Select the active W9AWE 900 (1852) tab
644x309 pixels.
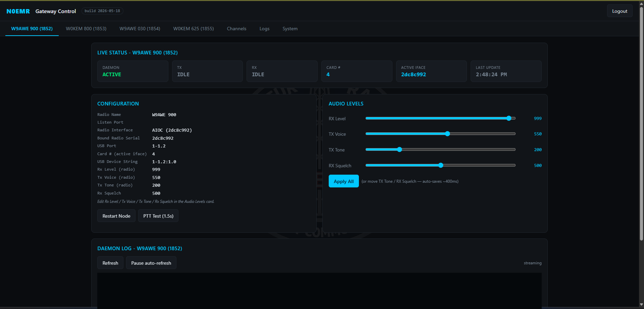coord(32,29)
